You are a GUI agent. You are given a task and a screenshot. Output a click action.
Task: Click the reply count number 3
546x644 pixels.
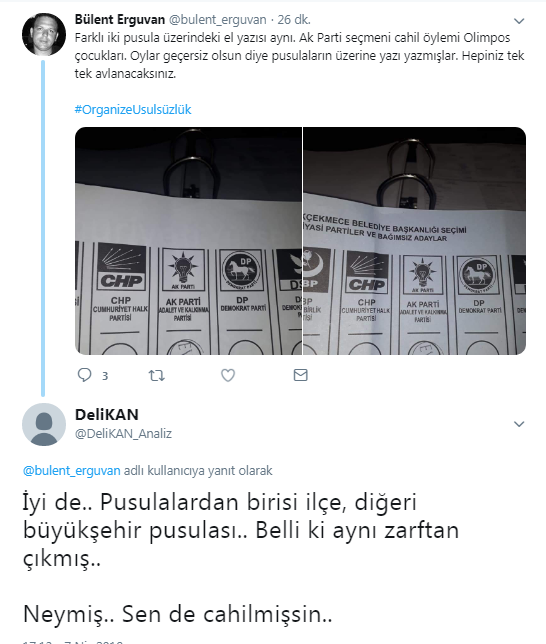coord(105,376)
